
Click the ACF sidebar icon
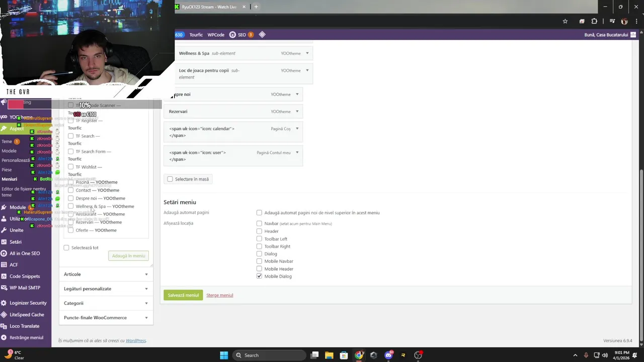(x=4, y=265)
